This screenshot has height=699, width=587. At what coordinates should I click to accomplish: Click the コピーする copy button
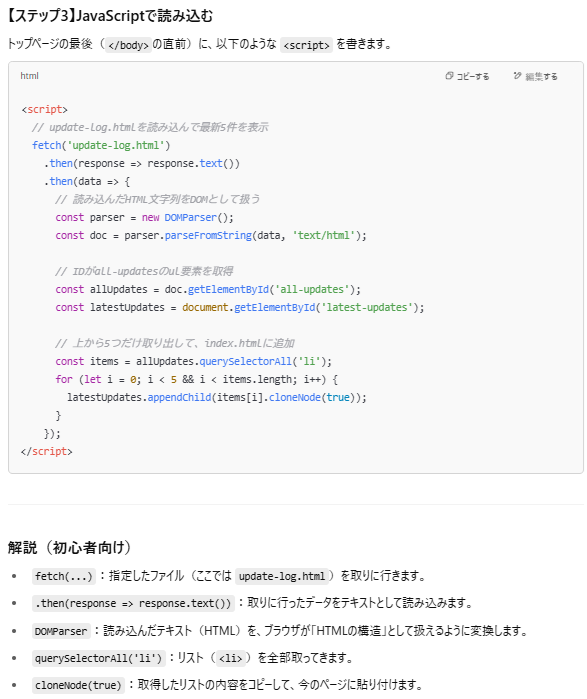tap(467, 76)
